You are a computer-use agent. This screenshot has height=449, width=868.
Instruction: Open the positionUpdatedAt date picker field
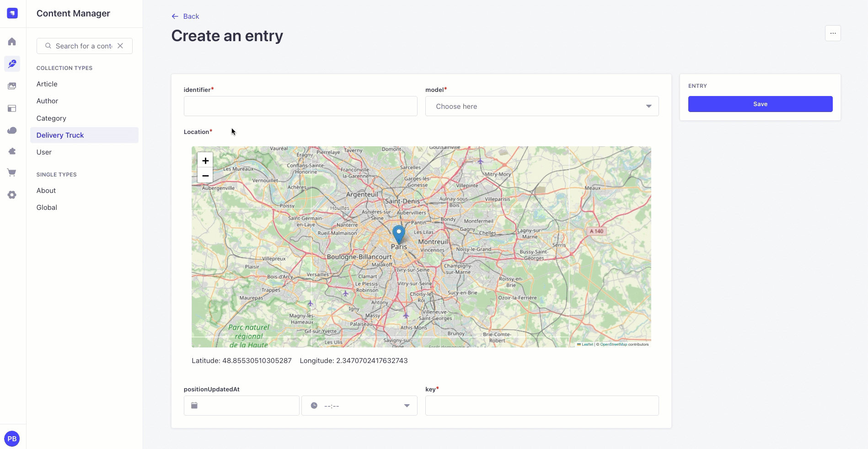(241, 406)
